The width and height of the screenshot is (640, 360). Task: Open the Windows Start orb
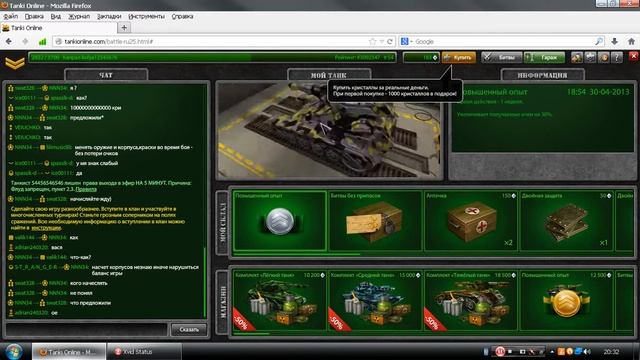[x=14, y=351]
